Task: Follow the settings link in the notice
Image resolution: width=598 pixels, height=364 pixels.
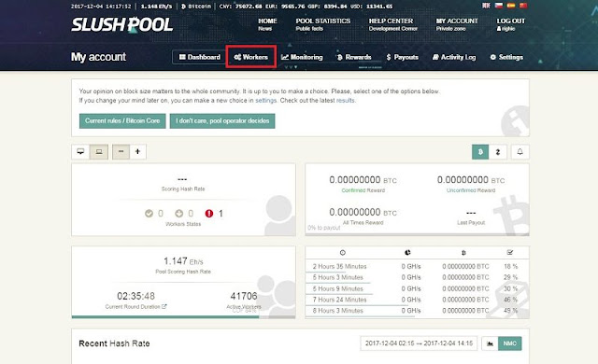Action: tap(265, 101)
